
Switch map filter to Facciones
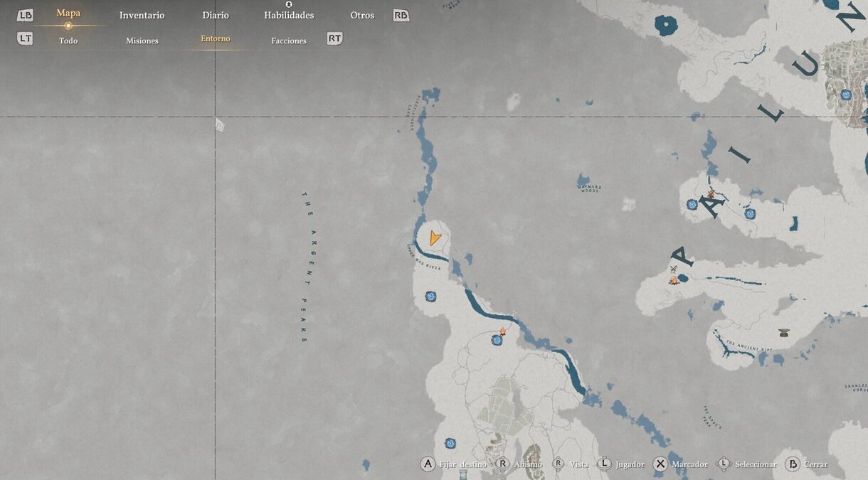[289, 41]
